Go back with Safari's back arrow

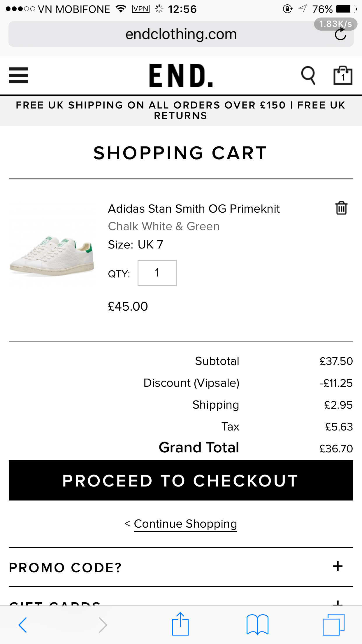pyautogui.click(x=23, y=625)
